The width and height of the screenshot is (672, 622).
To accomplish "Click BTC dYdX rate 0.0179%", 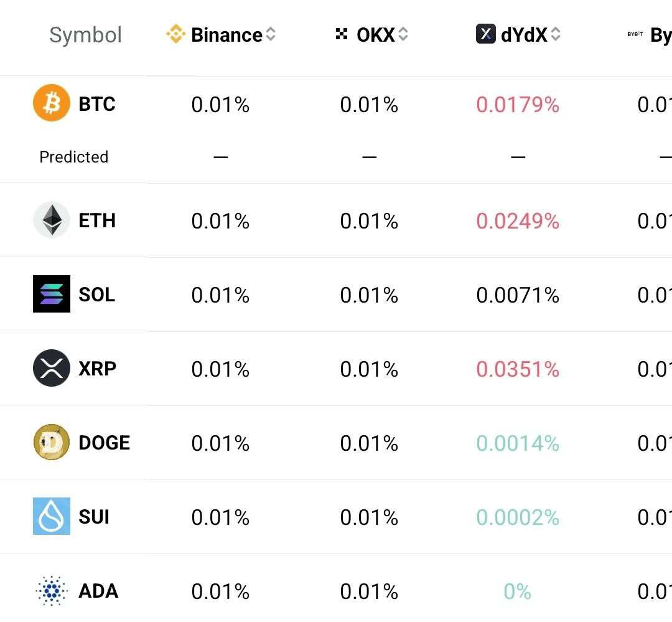I will (518, 105).
